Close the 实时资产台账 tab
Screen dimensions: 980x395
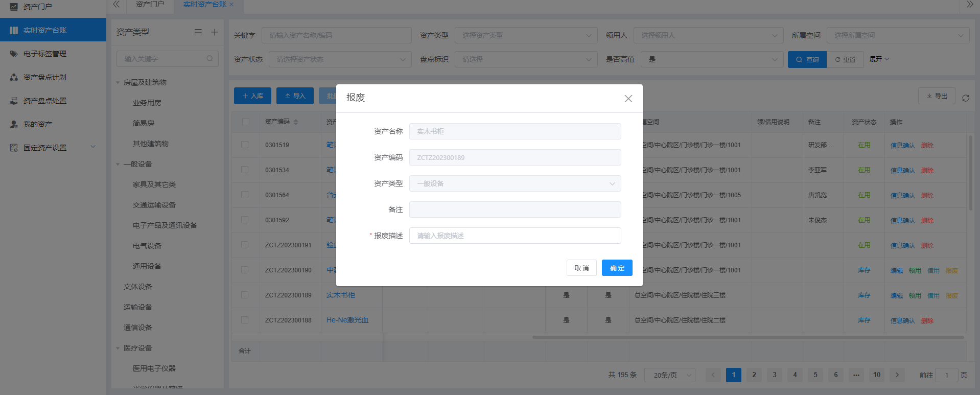click(x=231, y=5)
